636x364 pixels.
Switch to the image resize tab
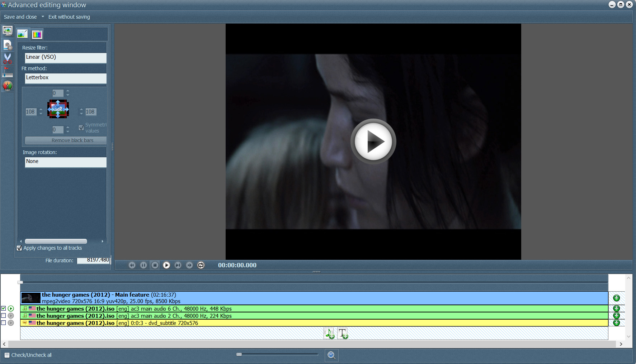pyautogui.click(x=22, y=34)
